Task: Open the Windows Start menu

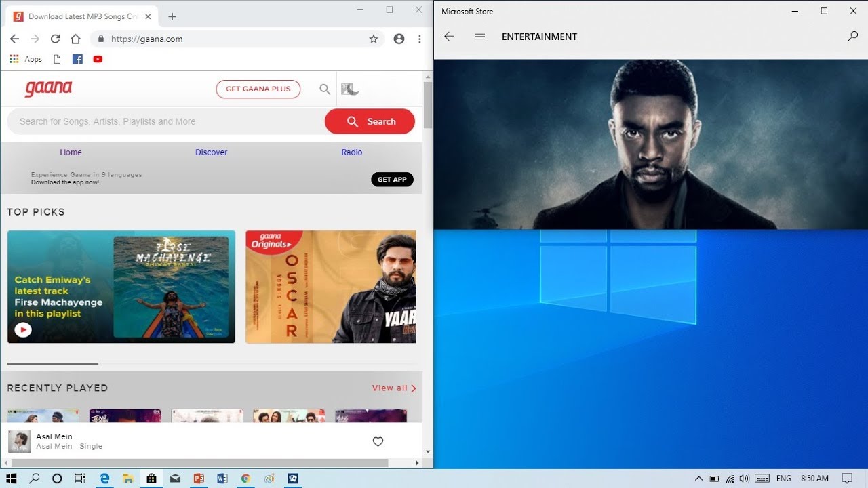Action: (x=12, y=479)
